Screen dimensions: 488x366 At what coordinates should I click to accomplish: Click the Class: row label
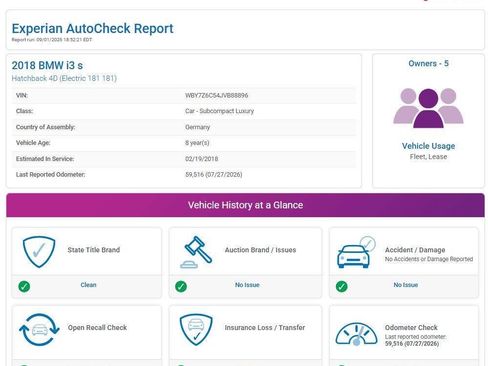pyautogui.click(x=24, y=111)
